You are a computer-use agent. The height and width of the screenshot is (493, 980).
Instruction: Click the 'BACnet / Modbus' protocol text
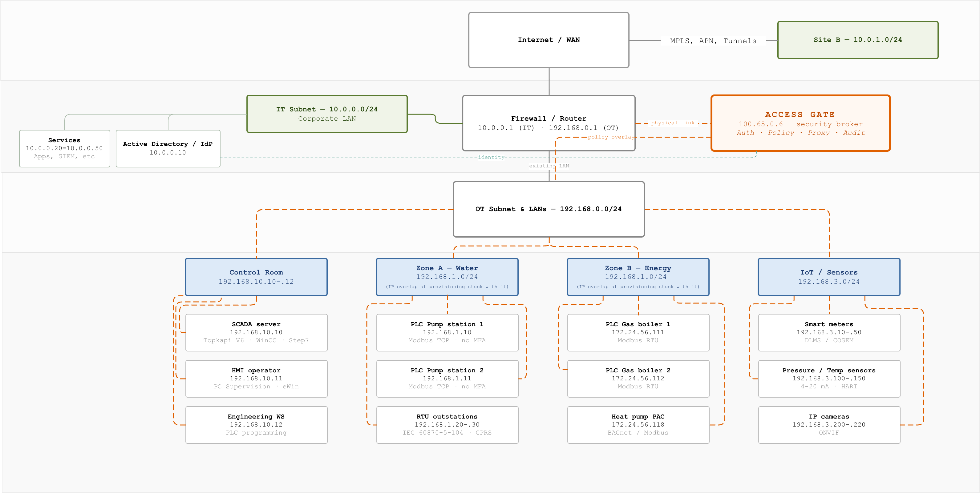coord(638,433)
